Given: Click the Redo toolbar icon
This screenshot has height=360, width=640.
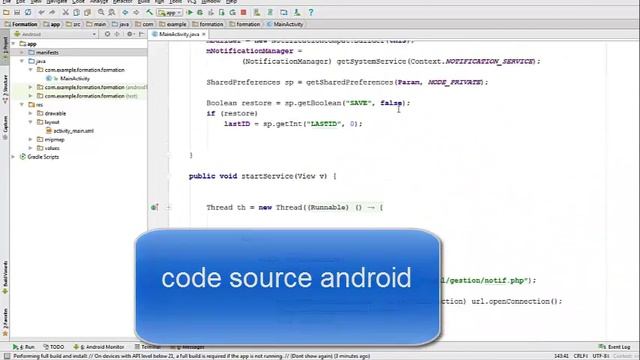Looking at the screenshot, I should pos(52,13).
